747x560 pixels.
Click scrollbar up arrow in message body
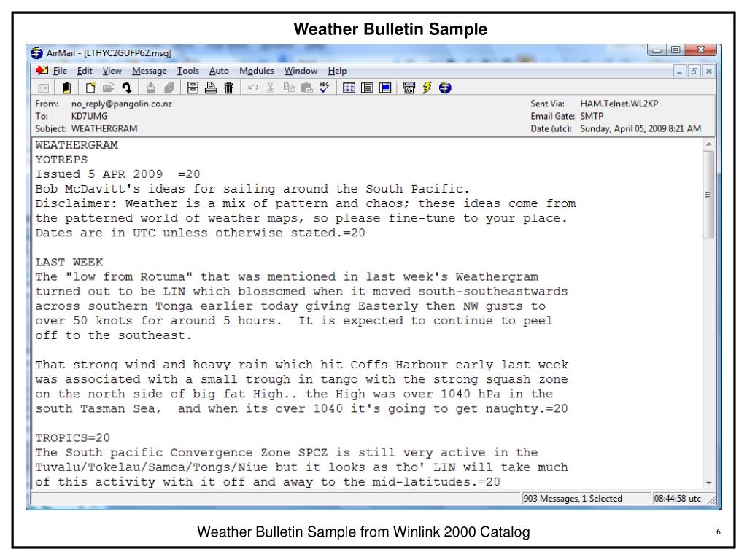pos(708,144)
